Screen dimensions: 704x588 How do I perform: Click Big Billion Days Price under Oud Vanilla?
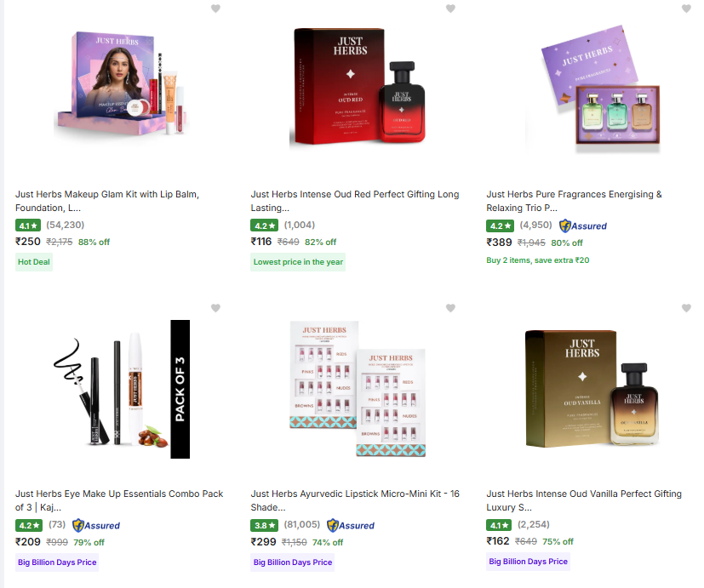(x=528, y=562)
